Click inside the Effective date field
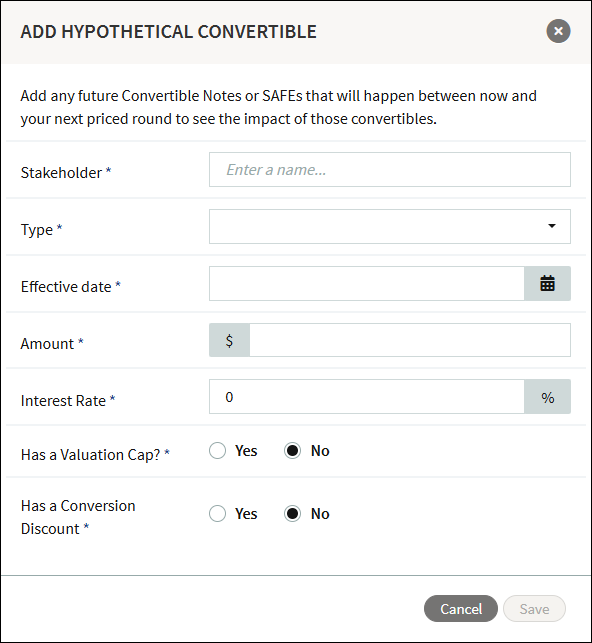The image size is (592, 643). pyautogui.click(x=367, y=283)
